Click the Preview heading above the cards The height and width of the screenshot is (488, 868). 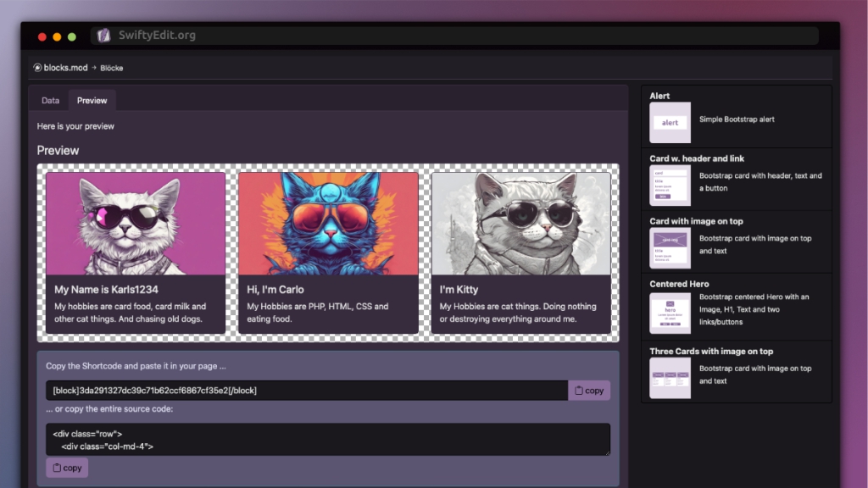tap(58, 151)
